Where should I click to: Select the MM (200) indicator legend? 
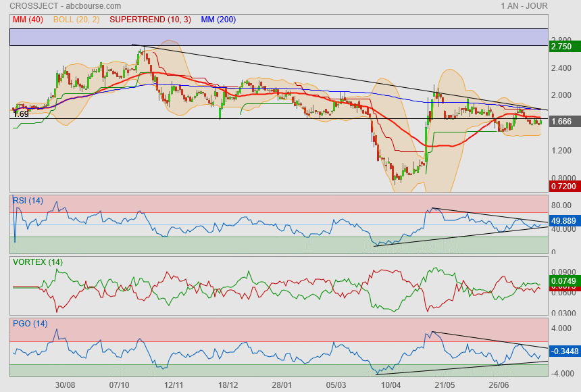[218, 20]
